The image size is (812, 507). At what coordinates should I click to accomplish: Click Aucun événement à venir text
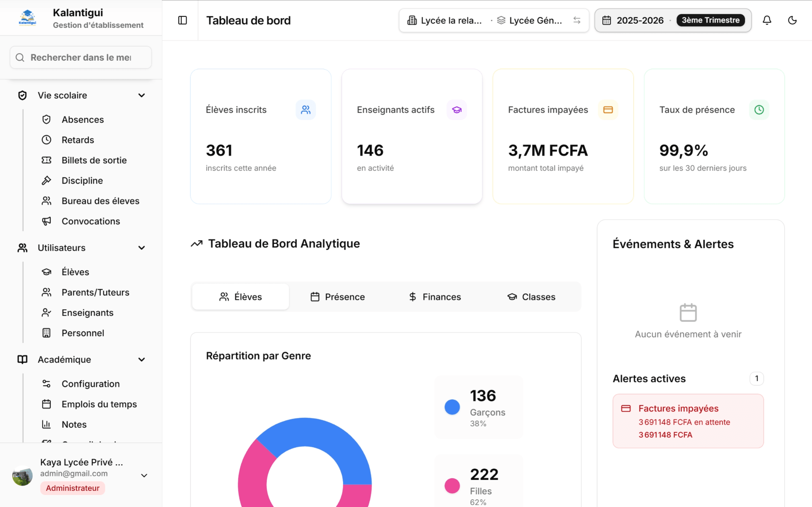688,334
